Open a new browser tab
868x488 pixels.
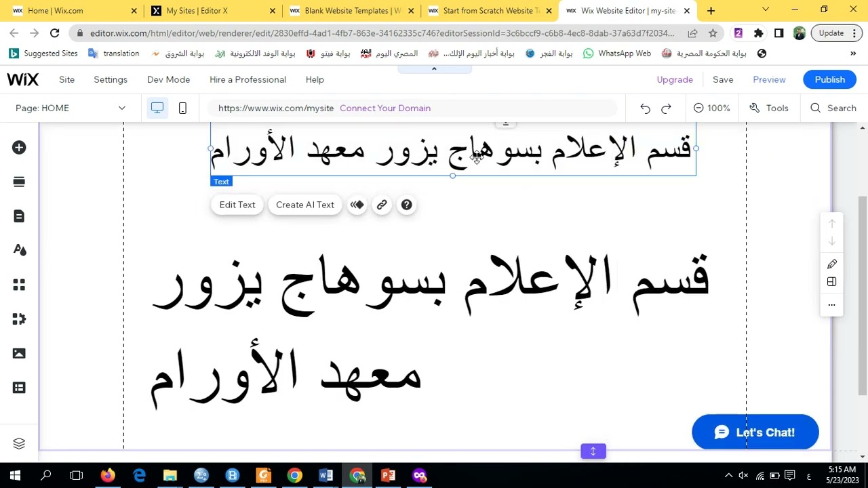click(711, 11)
